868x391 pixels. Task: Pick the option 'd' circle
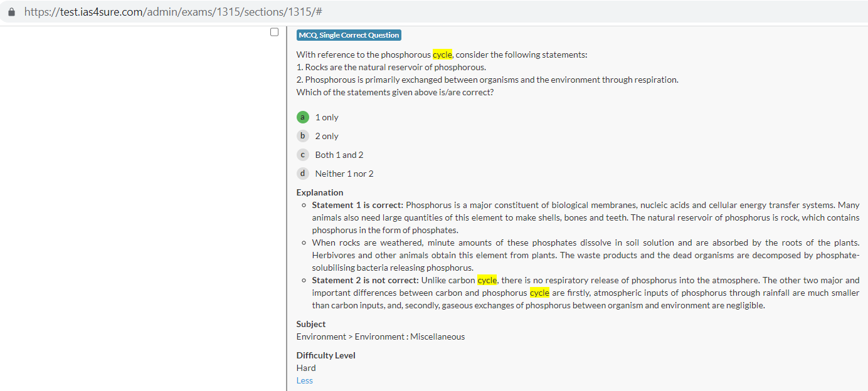click(x=303, y=174)
